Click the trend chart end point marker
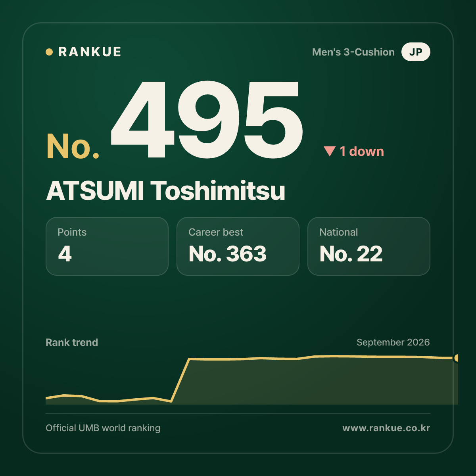 [x=457, y=358]
